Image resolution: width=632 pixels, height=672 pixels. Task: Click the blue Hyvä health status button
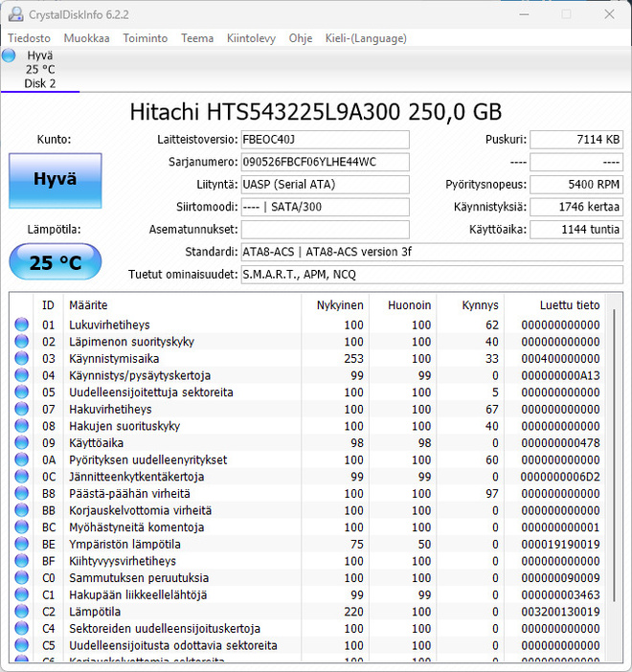click(x=56, y=180)
